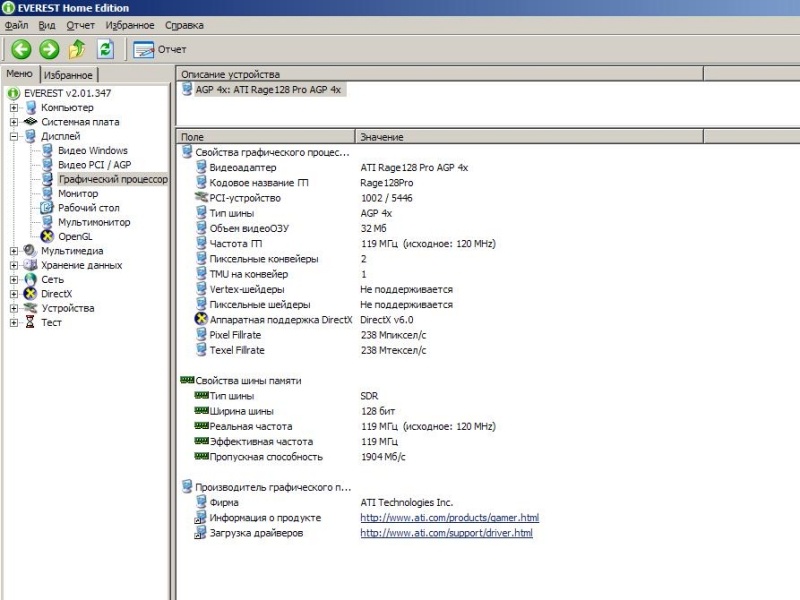The width and height of the screenshot is (800, 600).
Task: Click the Рабочий стол desktop icon
Action: (47, 208)
